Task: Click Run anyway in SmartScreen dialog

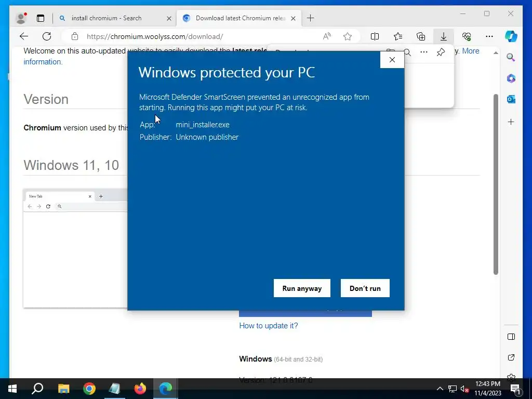Action: pos(302,288)
